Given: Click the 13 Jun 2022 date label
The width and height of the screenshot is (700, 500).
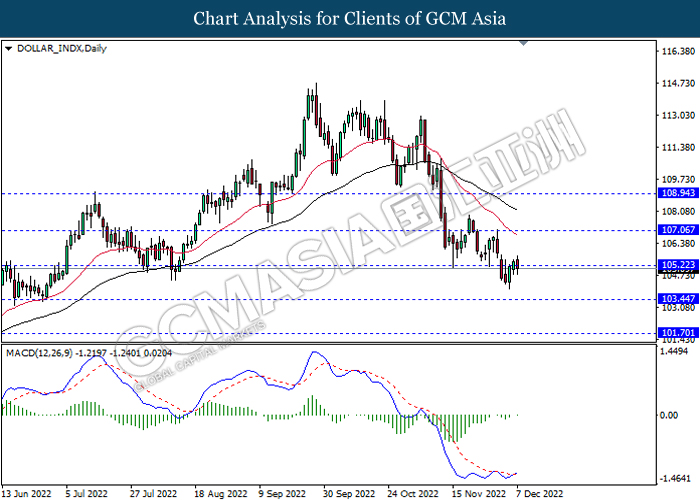Looking at the screenshot, I should 27,494.
